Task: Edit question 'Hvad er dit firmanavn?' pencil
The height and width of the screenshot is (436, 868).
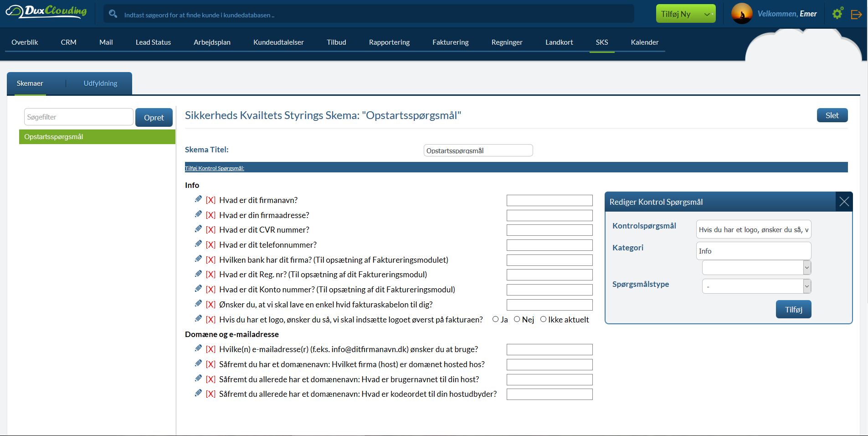Action: (198, 199)
